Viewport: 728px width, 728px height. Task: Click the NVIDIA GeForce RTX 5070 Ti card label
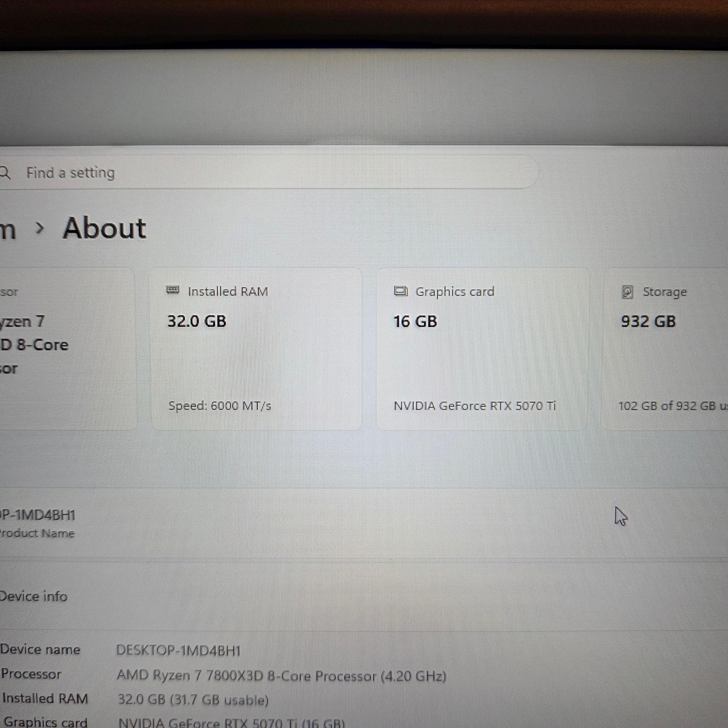click(x=475, y=406)
